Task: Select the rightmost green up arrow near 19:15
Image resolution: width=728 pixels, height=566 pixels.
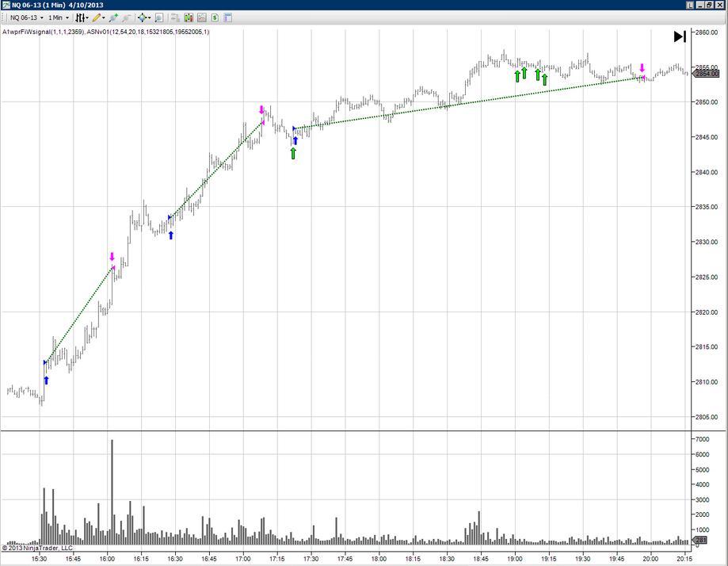Action: pyautogui.click(x=544, y=79)
